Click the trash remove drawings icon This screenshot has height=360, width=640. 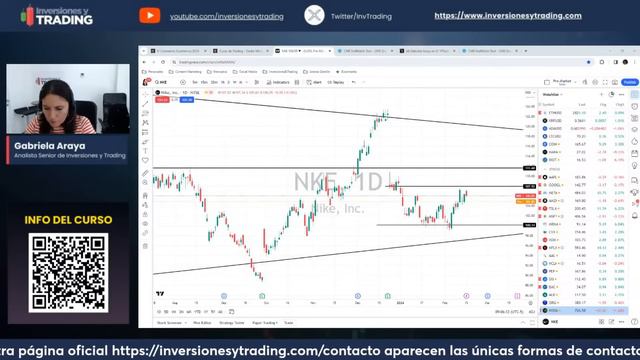(145, 246)
